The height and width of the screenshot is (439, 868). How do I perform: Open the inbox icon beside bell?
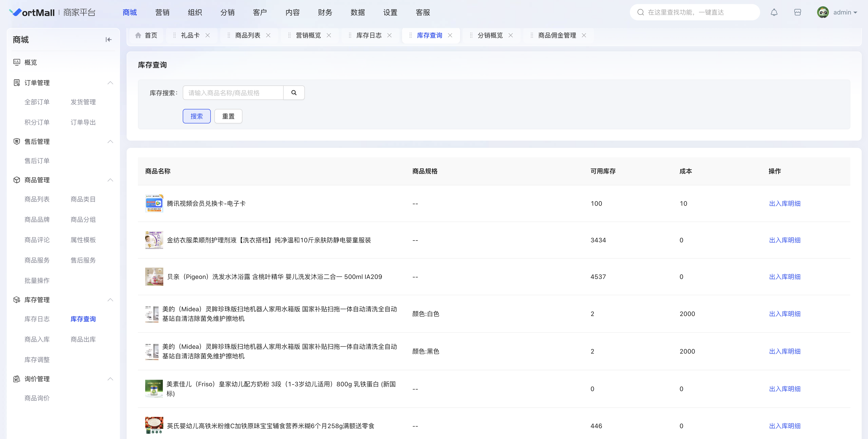click(797, 12)
